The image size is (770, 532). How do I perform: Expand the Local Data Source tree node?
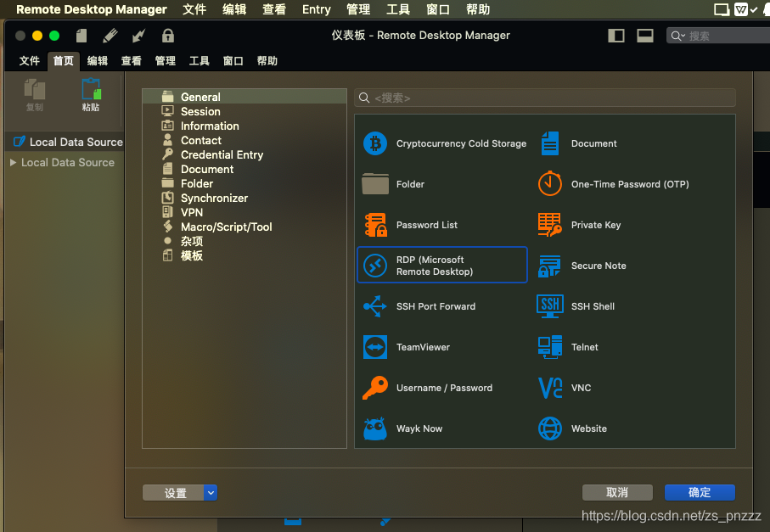(14, 162)
